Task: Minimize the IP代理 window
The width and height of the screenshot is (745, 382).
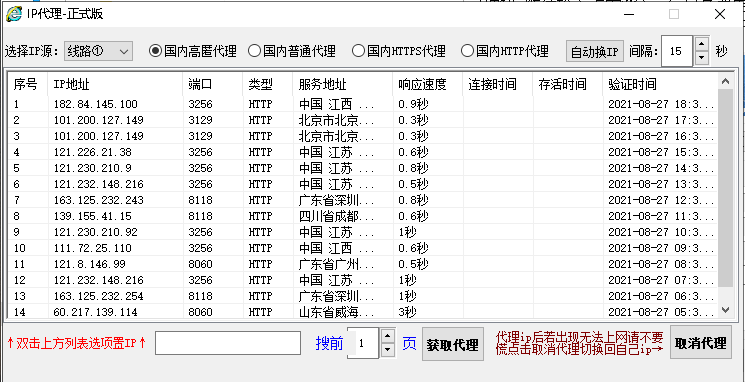Action: [x=629, y=14]
